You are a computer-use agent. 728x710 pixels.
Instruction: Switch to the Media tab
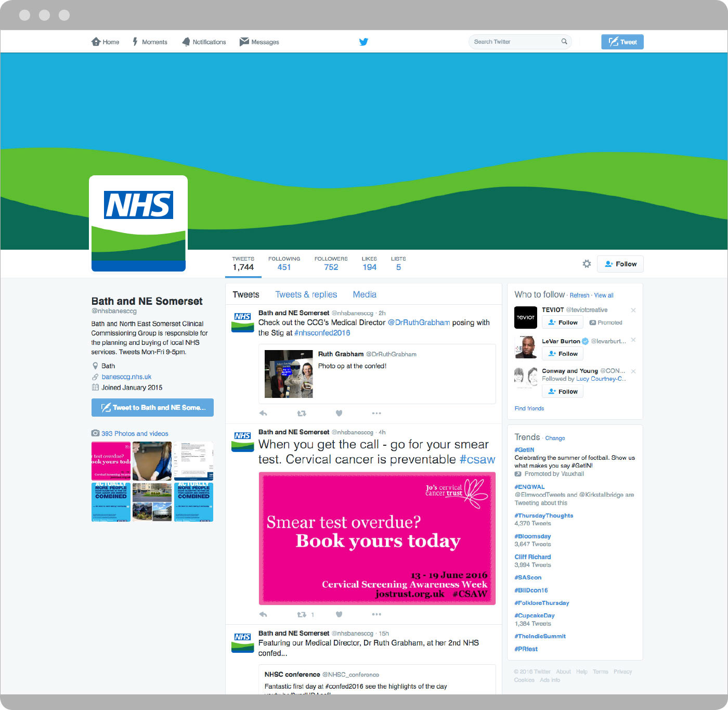pyautogui.click(x=365, y=294)
